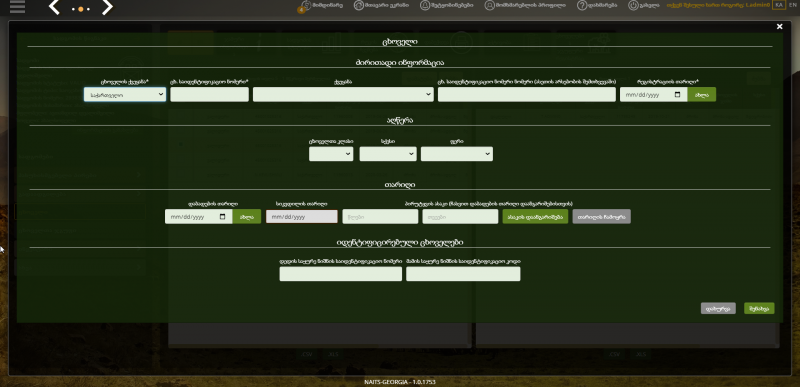The width and height of the screenshot is (800, 387).
Task: Open the animal class dropdown
Action: [x=331, y=154]
